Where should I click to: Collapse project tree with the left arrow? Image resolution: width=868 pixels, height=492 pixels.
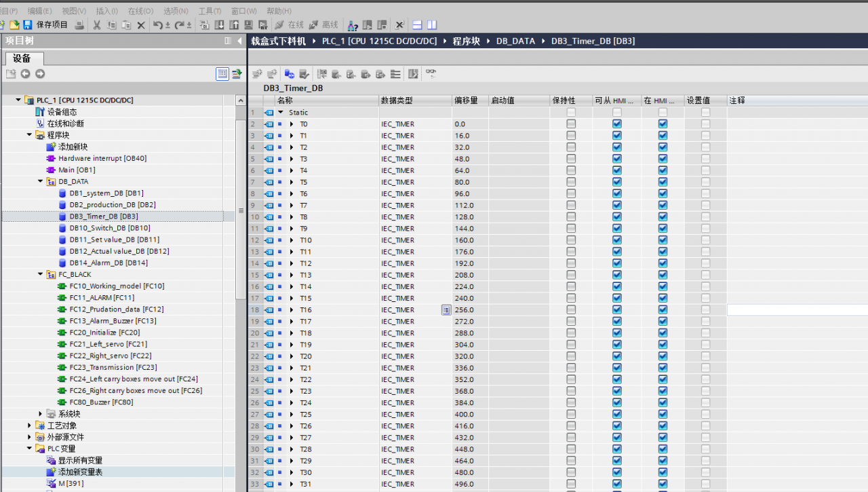(239, 41)
